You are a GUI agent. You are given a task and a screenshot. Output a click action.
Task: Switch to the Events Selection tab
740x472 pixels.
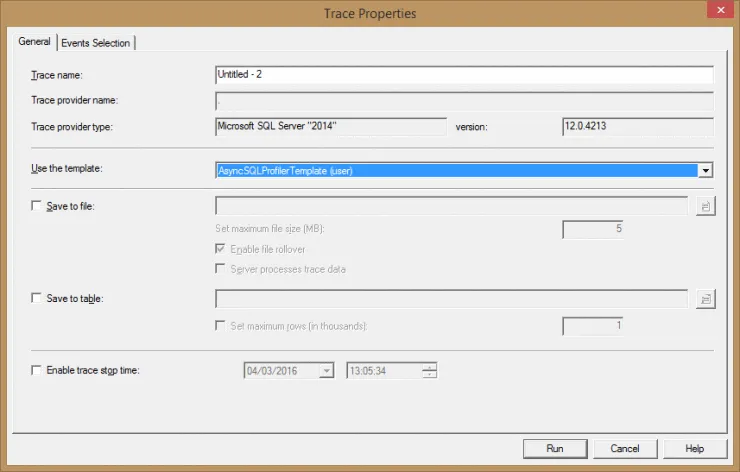tap(96, 42)
